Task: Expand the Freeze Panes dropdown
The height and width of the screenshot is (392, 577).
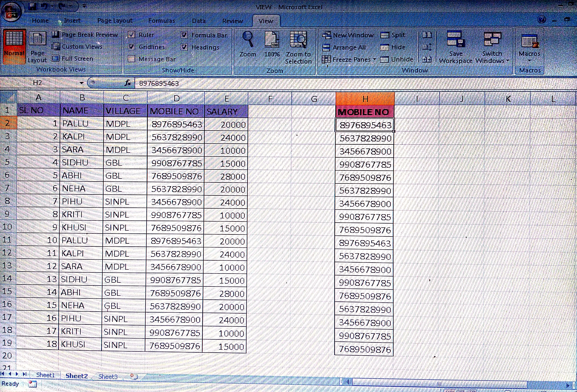Action: pyautogui.click(x=374, y=59)
